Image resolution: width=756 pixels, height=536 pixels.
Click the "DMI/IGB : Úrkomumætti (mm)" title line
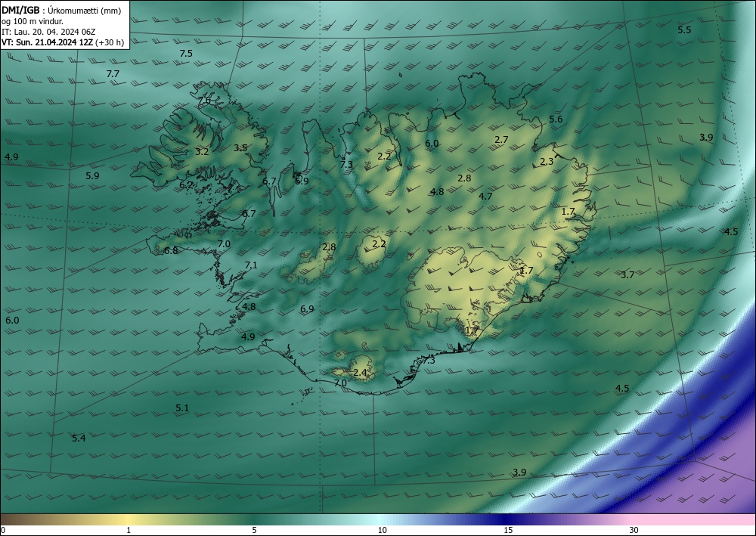pos(61,11)
